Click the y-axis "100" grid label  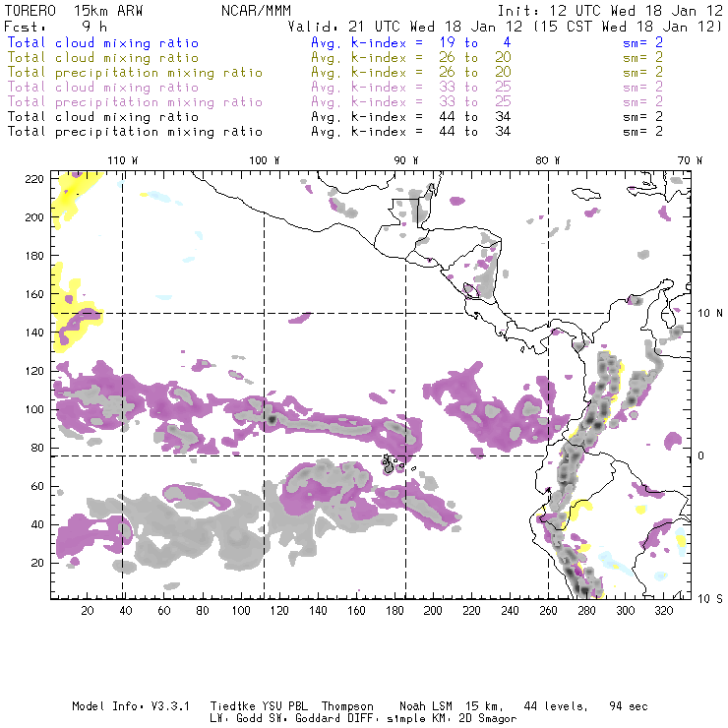click(x=34, y=409)
